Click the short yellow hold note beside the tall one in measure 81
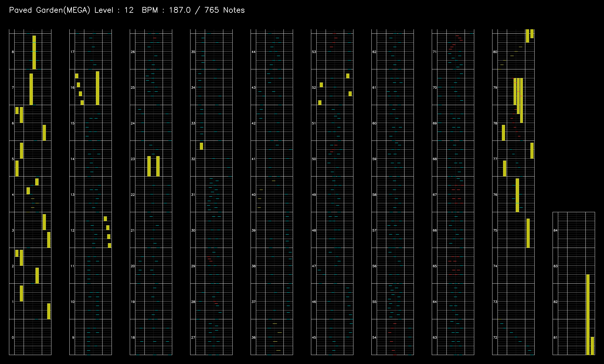Viewport: 604px width, 364px height. pyautogui.click(x=592, y=346)
